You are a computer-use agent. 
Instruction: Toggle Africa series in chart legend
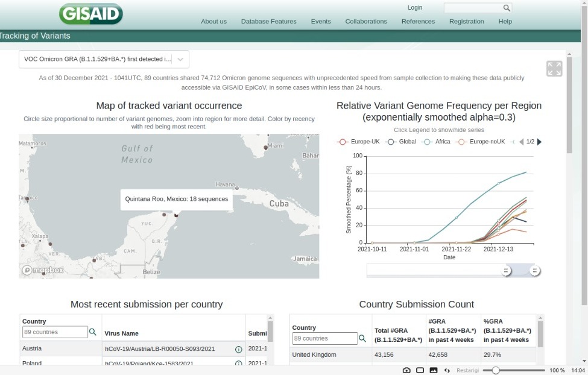point(437,142)
